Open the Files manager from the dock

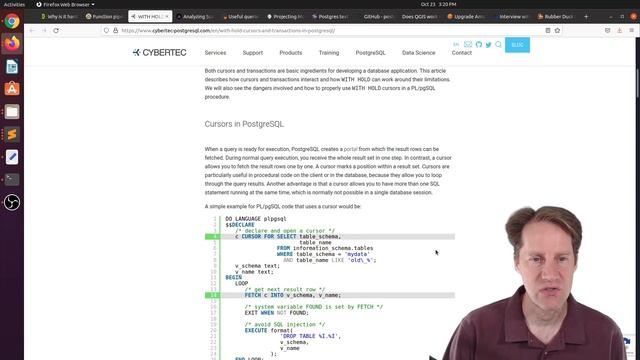(12, 111)
